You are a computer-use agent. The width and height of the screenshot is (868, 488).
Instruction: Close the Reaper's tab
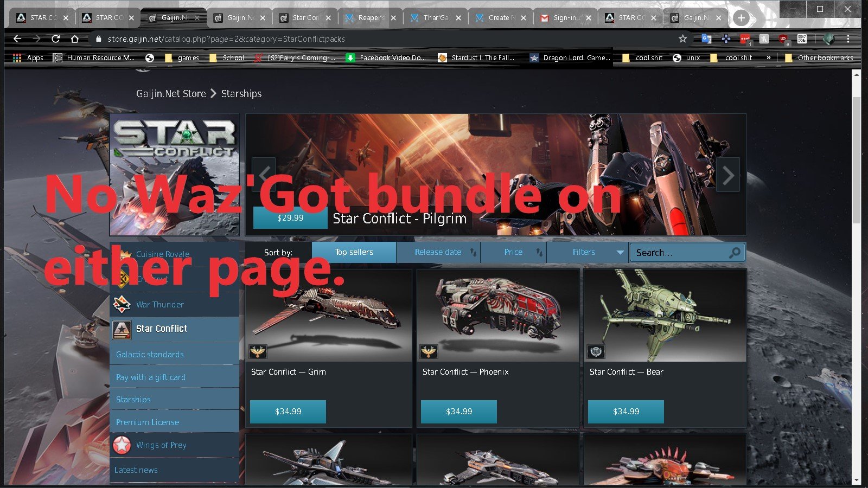393,18
